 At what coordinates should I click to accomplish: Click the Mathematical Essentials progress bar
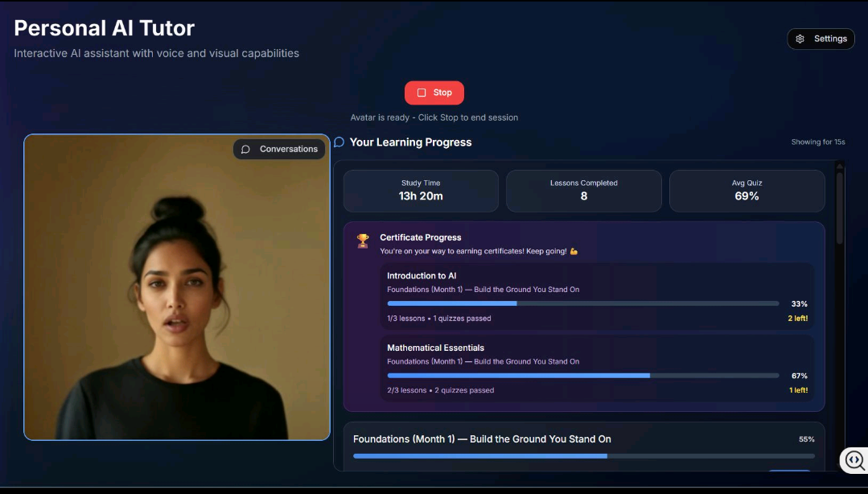tap(582, 376)
